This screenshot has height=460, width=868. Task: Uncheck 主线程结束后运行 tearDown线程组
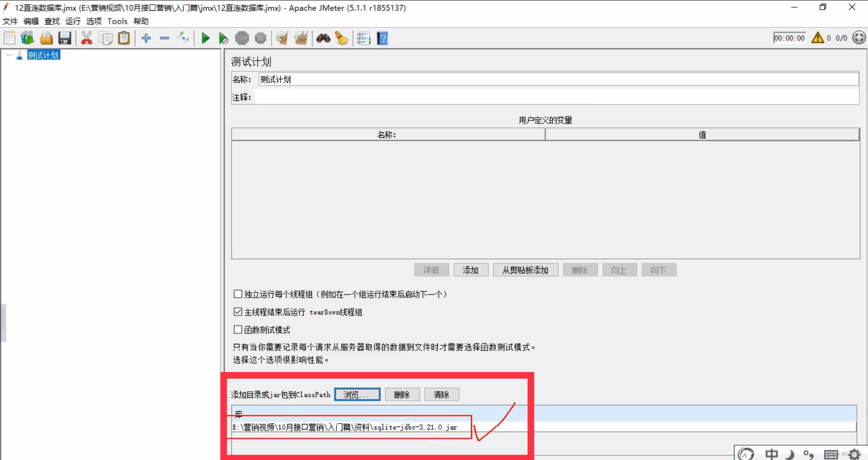pyautogui.click(x=238, y=312)
